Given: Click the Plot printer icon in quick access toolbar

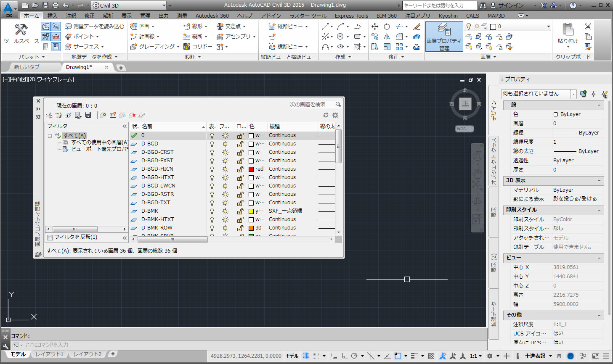Looking at the screenshot, I should 56,5.
